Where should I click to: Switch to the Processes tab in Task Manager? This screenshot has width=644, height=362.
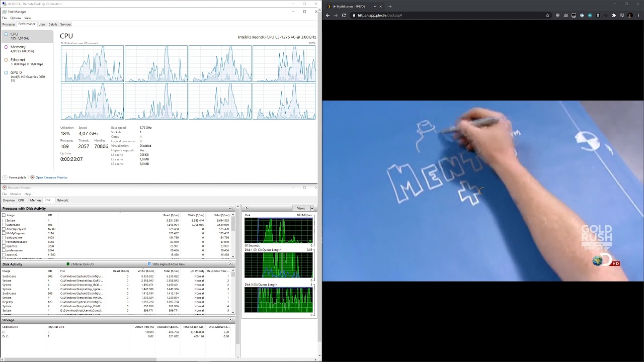pyautogui.click(x=9, y=24)
